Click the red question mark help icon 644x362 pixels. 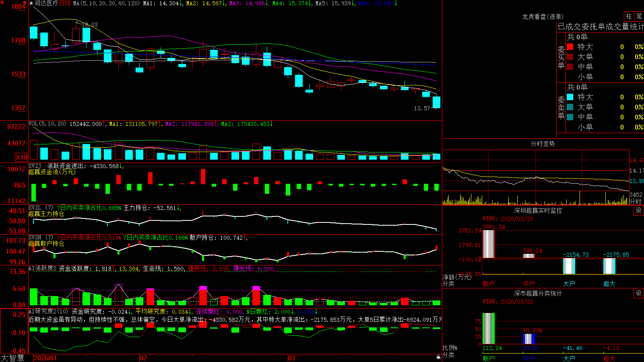click(x=25, y=3)
